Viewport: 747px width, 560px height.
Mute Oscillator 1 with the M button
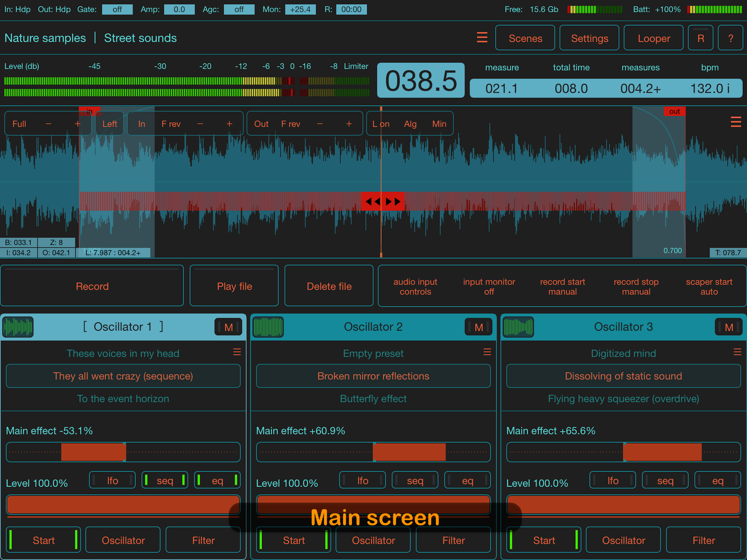[228, 327]
